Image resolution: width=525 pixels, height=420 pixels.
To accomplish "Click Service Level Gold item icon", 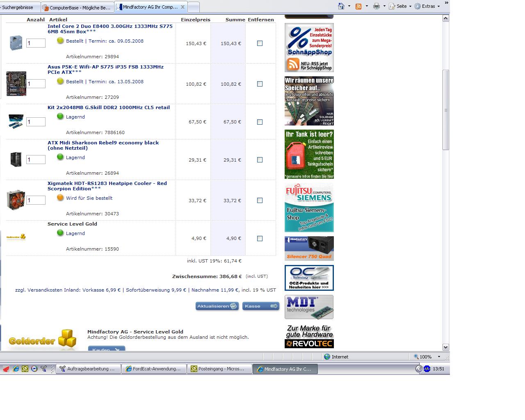I will [16, 237].
